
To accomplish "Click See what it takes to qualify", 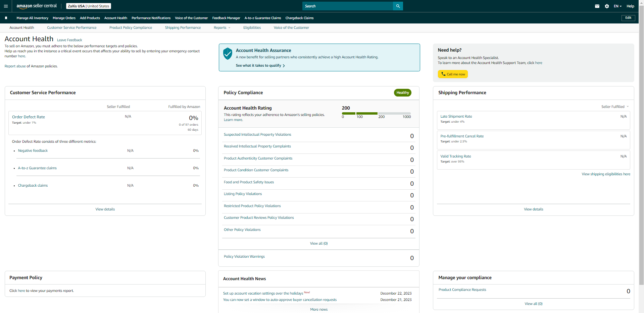I will [260, 65].
